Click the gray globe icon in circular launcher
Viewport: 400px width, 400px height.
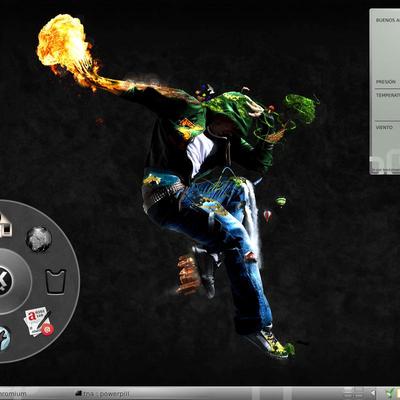pyautogui.click(x=39, y=239)
